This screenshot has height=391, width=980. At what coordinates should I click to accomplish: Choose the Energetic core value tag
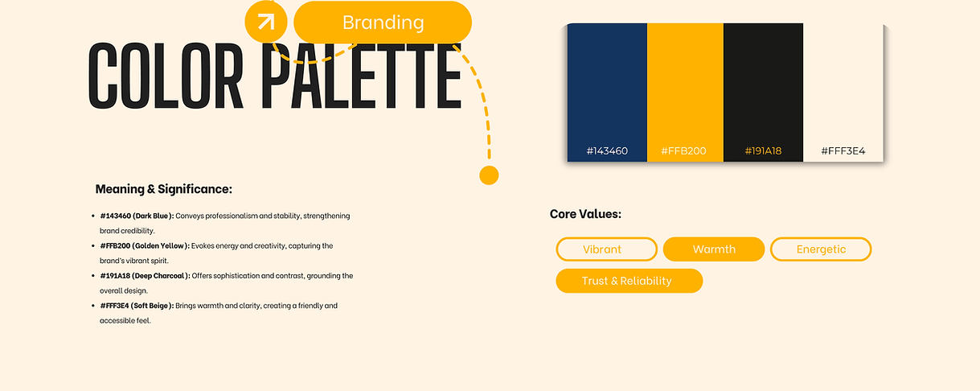coord(821,249)
